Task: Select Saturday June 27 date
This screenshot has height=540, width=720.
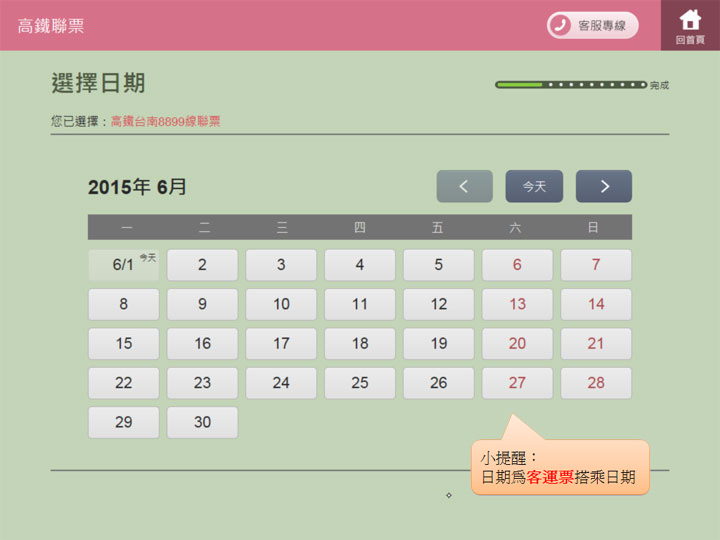Action: tap(517, 383)
